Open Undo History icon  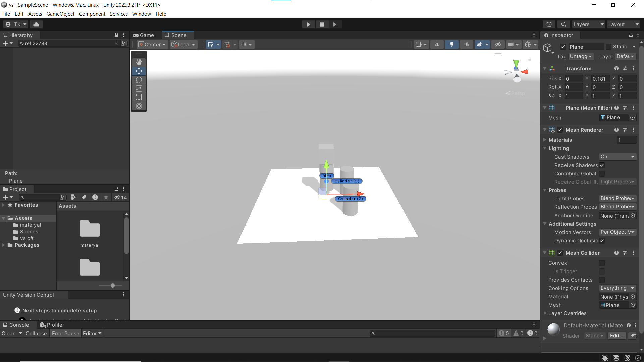(x=549, y=24)
